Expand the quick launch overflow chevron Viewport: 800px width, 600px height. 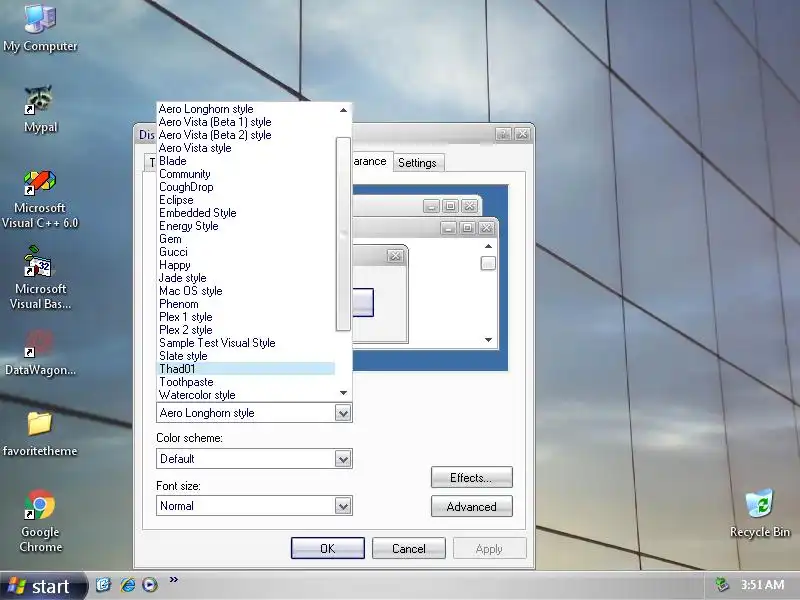tap(174, 579)
